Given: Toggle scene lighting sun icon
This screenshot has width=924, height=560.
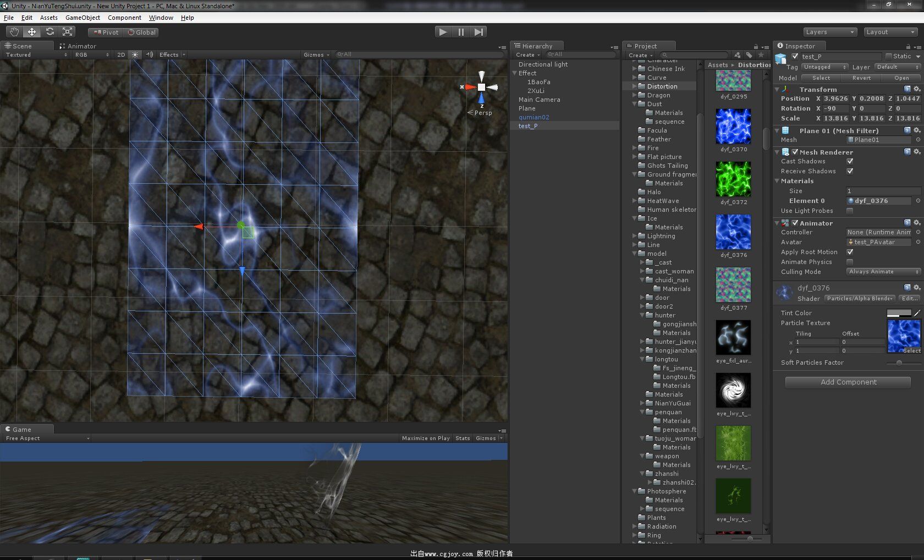Looking at the screenshot, I should coord(135,54).
